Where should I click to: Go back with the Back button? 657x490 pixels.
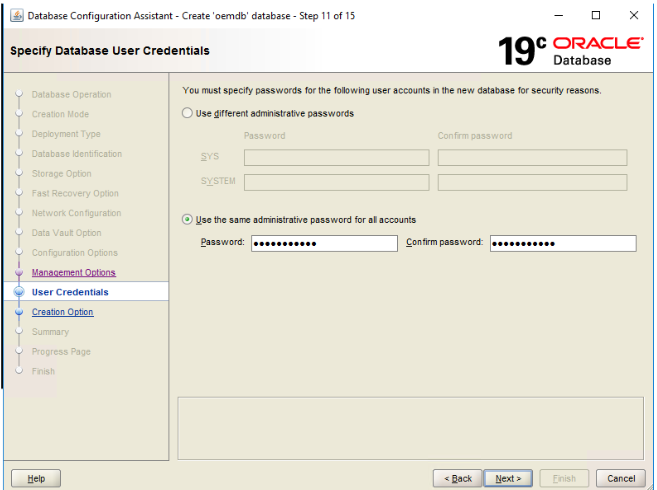pyautogui.click(x=457, y=478)
